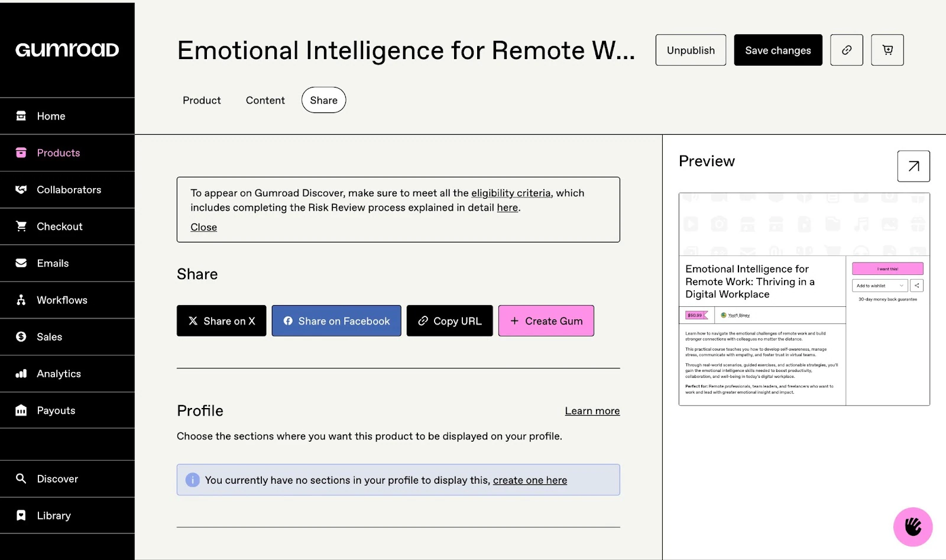
Task: Expand the Add to wishlist dropdown
Action: click(x=880, y=286)
